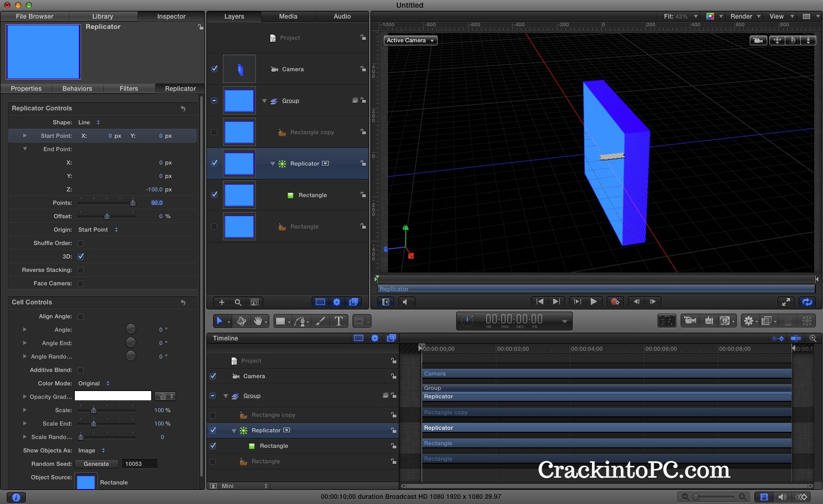The height and width of the screenshot is (504, 823).
Task: Click the Replicator preview thumbnail in Inspector
Action: 43,52
